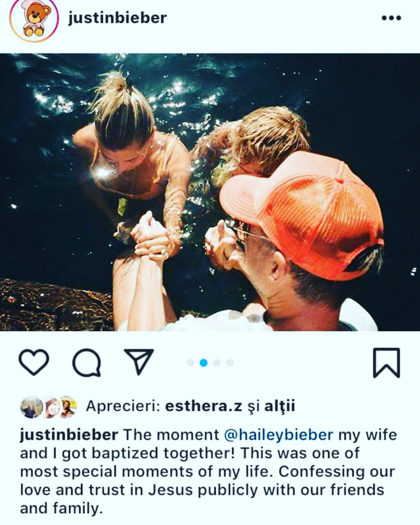Select the active blue carousel dot
The height and width of the screenshot is (525, 420).
(204, 363)
